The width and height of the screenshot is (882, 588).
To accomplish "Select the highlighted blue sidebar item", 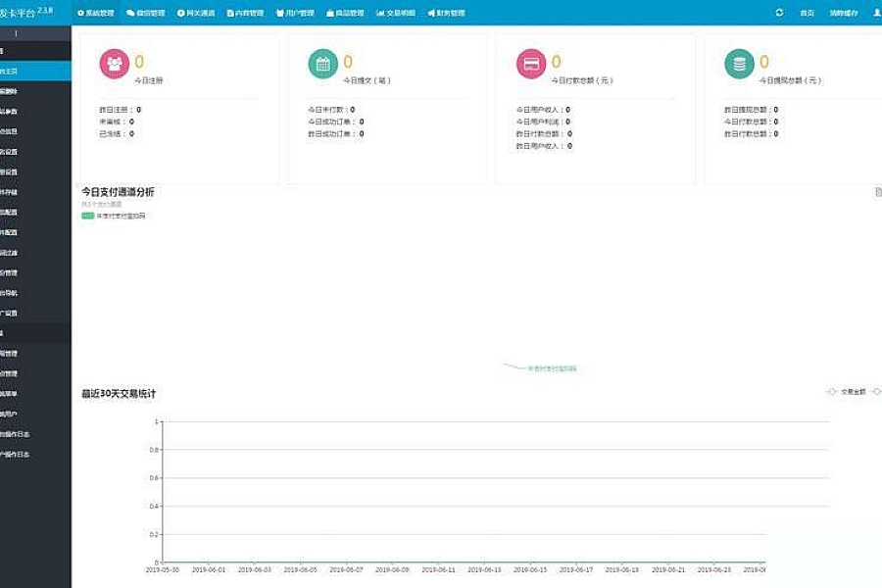I will pyautogui.click(x=35, y=72).
